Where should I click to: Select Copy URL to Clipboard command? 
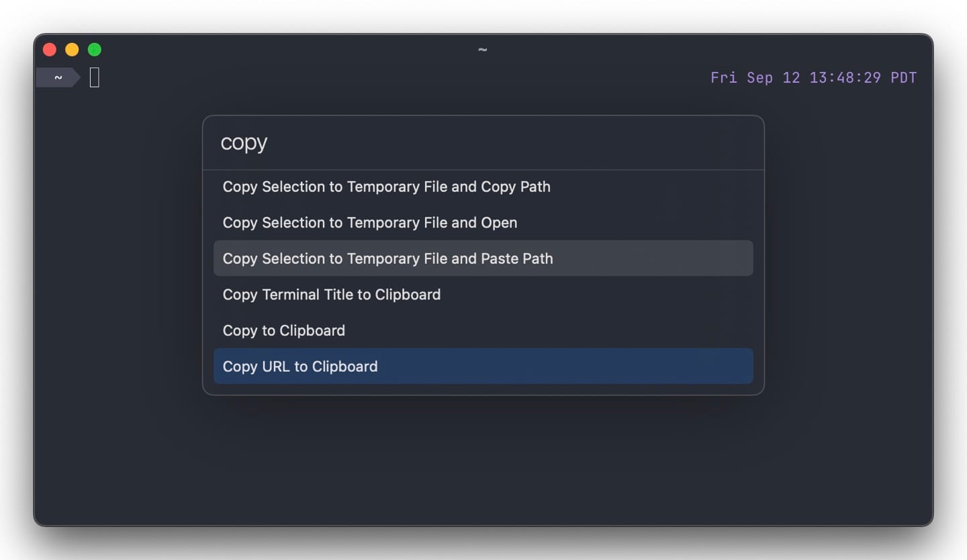483,366
